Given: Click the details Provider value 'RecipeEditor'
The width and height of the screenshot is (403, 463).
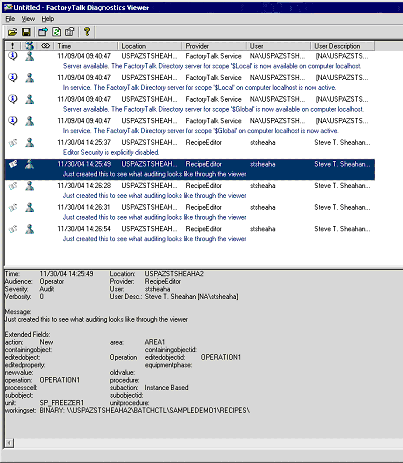Looking at the screenshot, I should coord(163,281).
